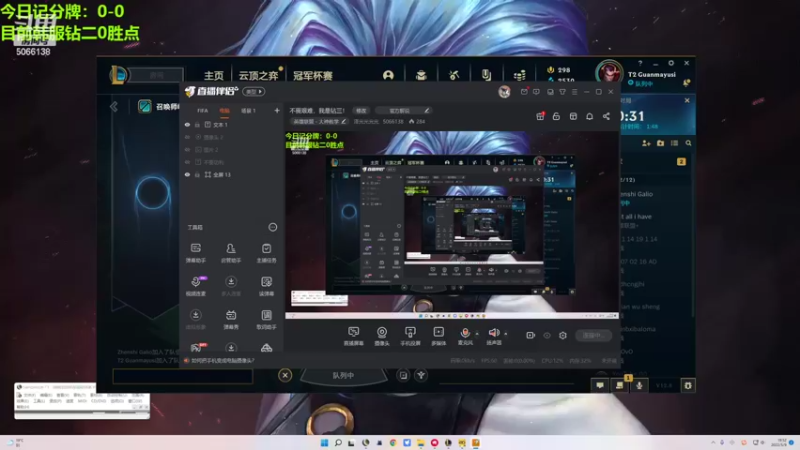Click the mode switch pill next to logo
Screen dimensions: 800x450
pyautogui.click(x=254, y=92)
